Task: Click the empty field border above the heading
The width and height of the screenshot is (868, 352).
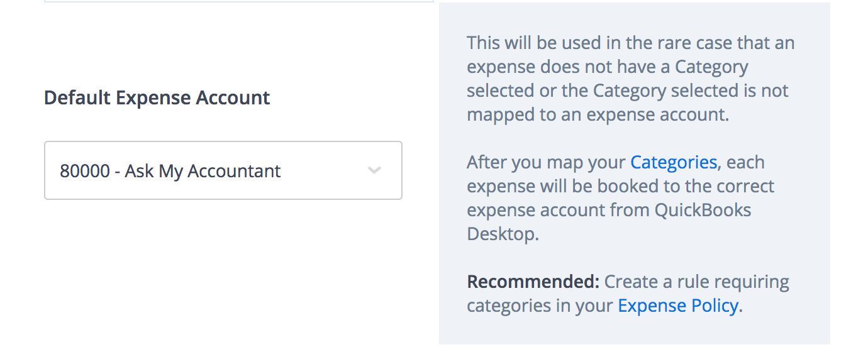Action: (239, 1)
